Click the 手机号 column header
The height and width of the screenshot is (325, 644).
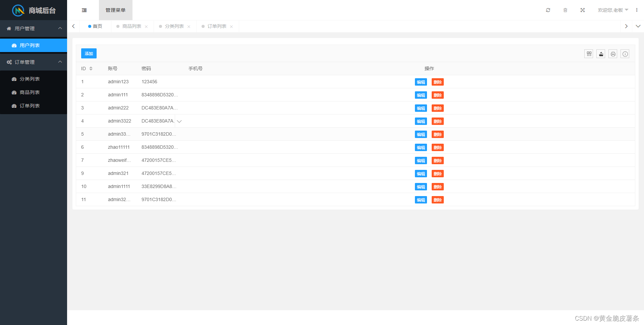[x=196, y=68]
